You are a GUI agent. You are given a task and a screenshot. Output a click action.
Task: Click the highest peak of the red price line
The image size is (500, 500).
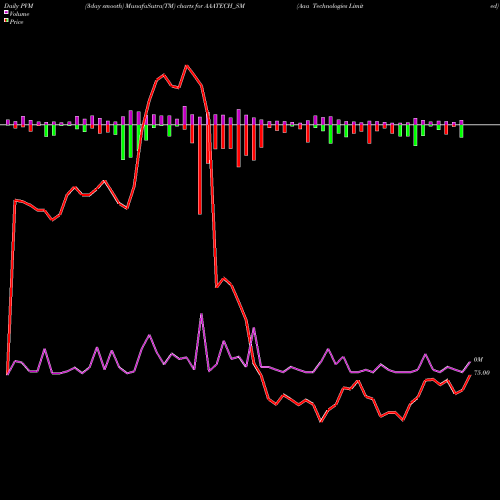pyautogui.click(x=186, y=66)
